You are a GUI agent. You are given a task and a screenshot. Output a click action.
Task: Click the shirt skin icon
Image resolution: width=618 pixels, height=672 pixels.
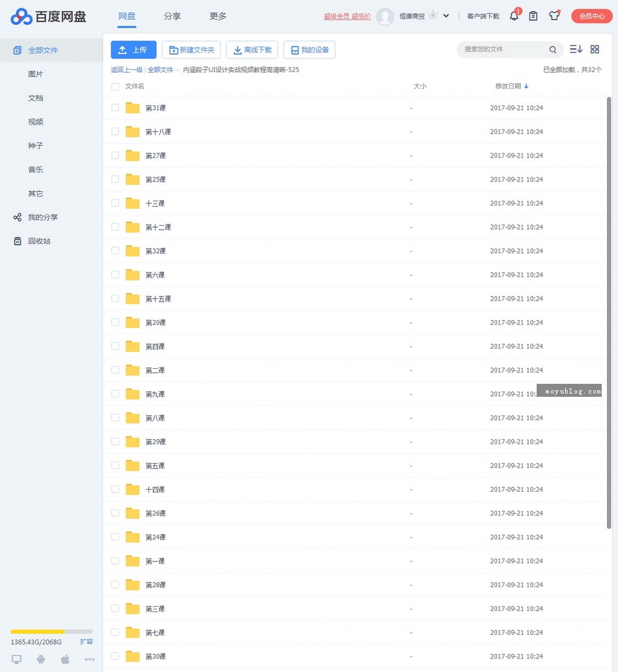554,16
